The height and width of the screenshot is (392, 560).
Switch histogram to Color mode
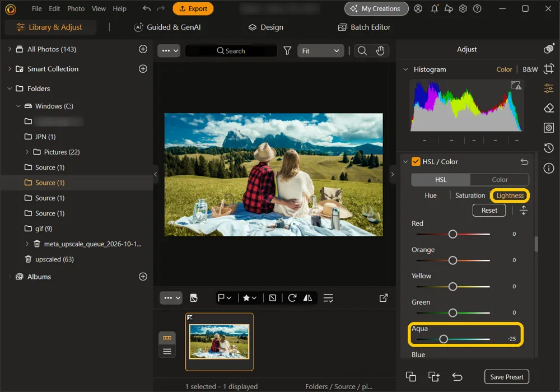tap(504, 69)
